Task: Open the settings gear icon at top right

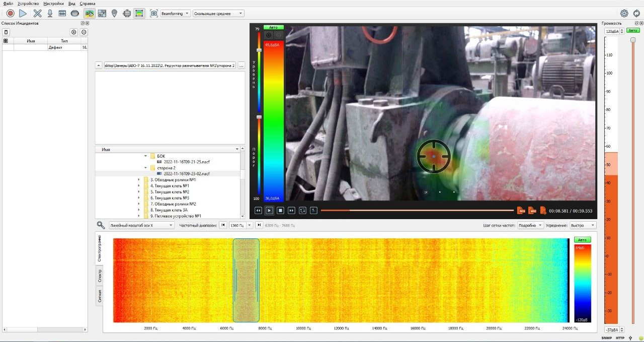Action: pos(624,14)
